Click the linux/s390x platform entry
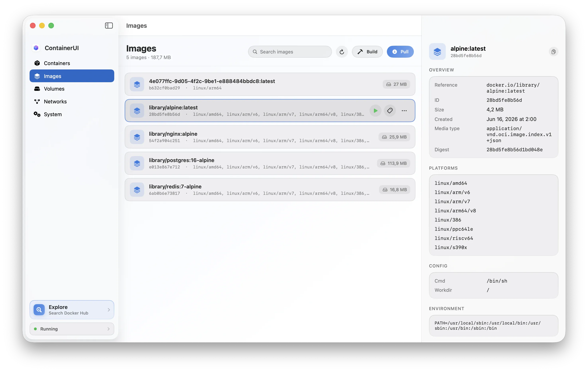588x372 pixels. [451, 248]
